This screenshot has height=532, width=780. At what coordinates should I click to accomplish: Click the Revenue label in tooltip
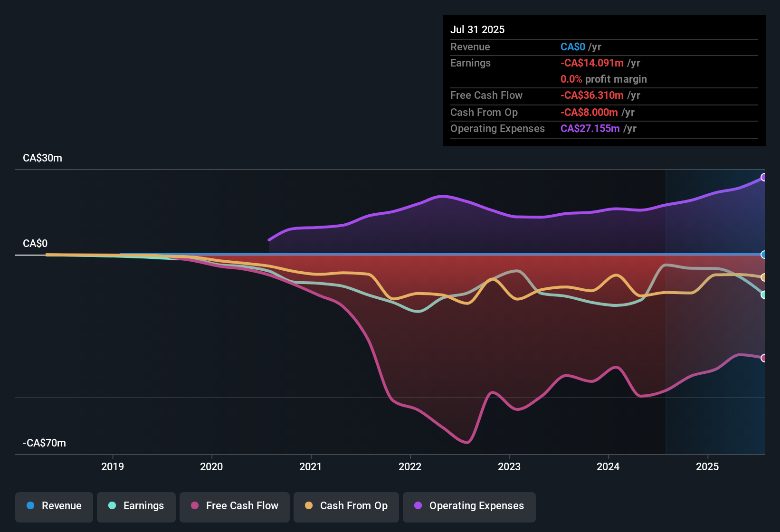470,47
